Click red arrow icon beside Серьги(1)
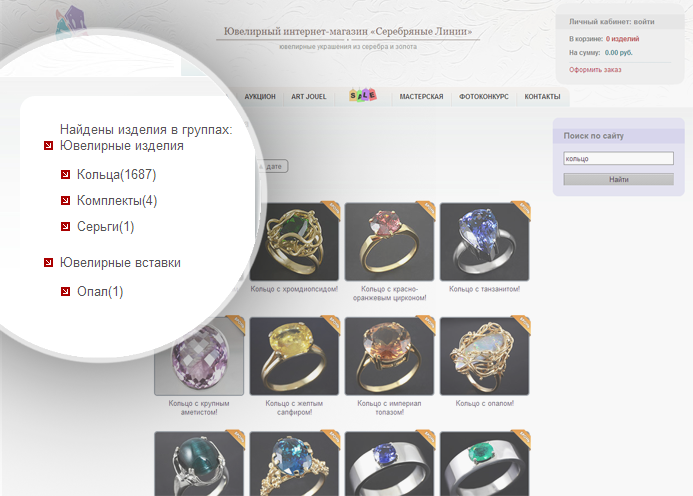Image resolution: width=693 pixels, height=496 pixels. (65, 227)
